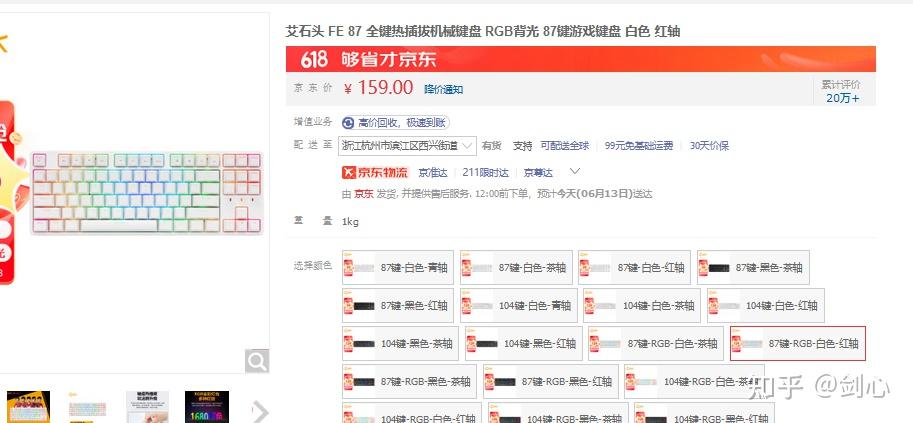Click the 高价回收 trade-in service button

(395, 123)
